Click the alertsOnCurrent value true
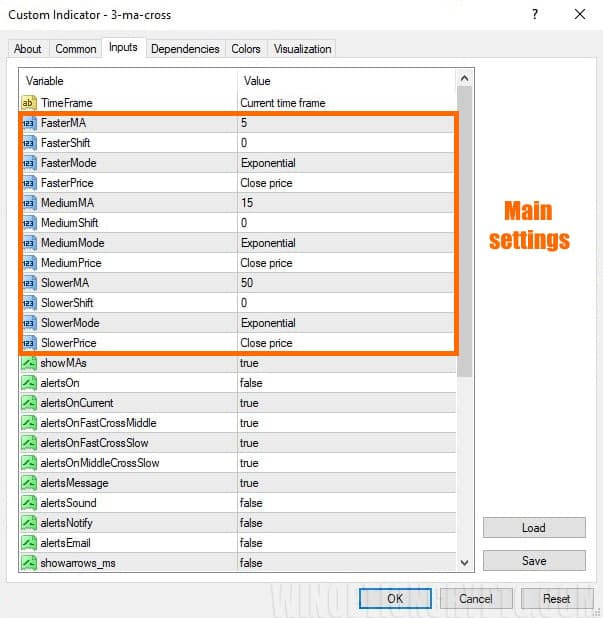 tap(249, 403)
